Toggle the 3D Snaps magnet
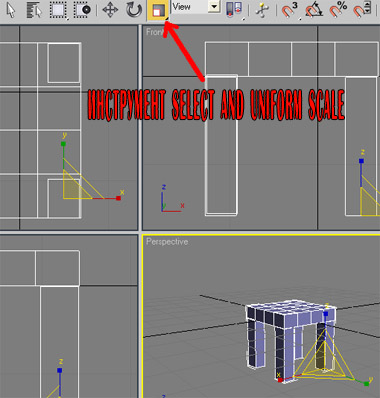This screenshot has width=380, height=398. click(289, 10)
